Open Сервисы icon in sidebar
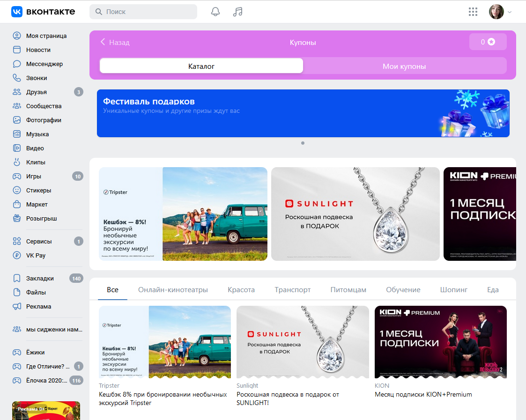The width and height of the screenshot is (526, 420). 17,241
